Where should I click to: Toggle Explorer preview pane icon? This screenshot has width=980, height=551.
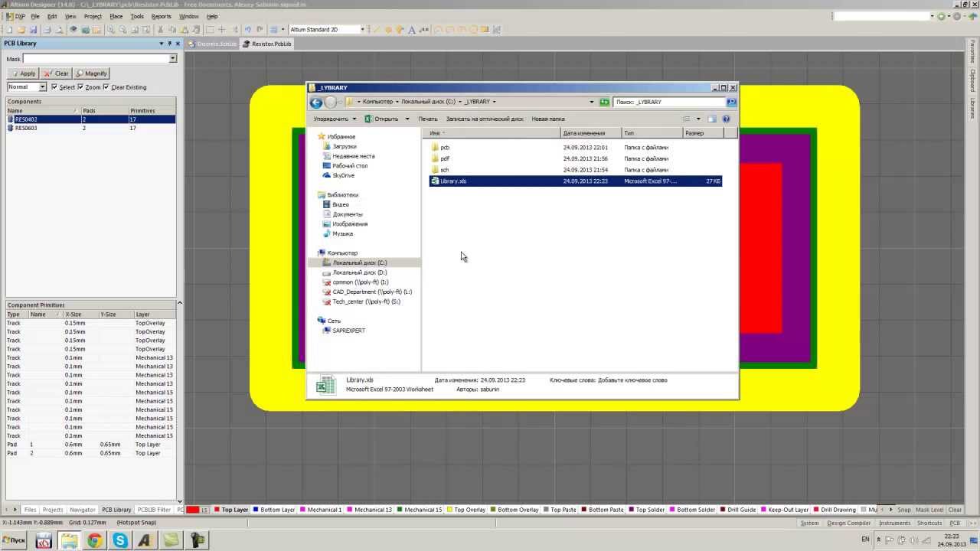[x=711, y=119]
